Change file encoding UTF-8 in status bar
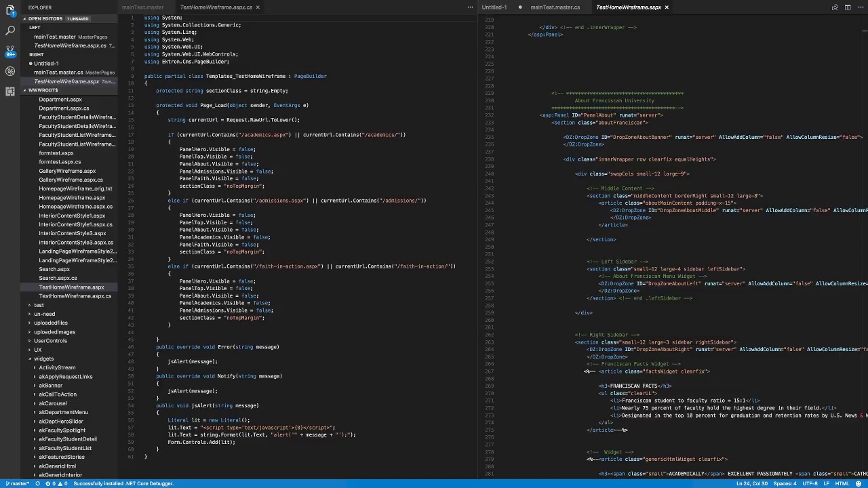 810,484
